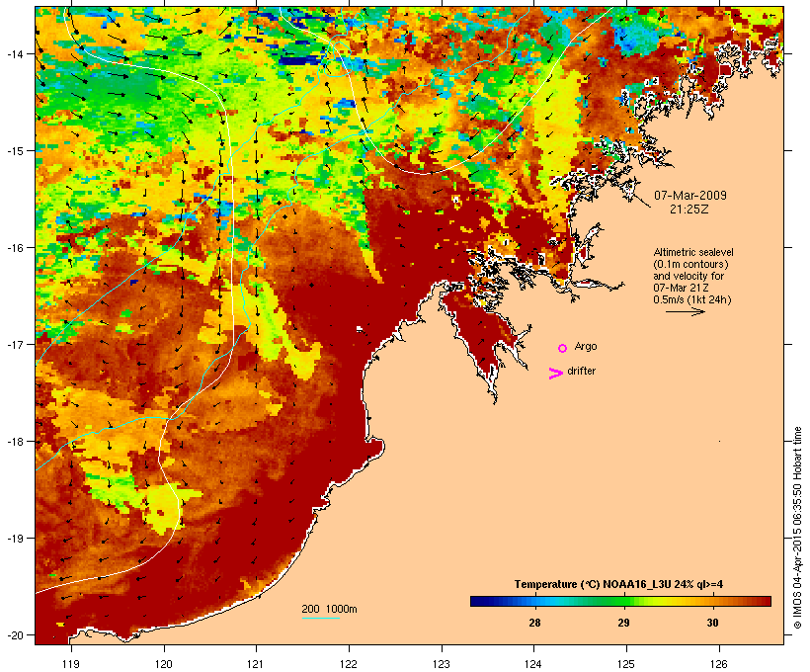Click longitude axis label '119'
The height and width of the screenshot is (672, 810).
click(x=71, y=664)
